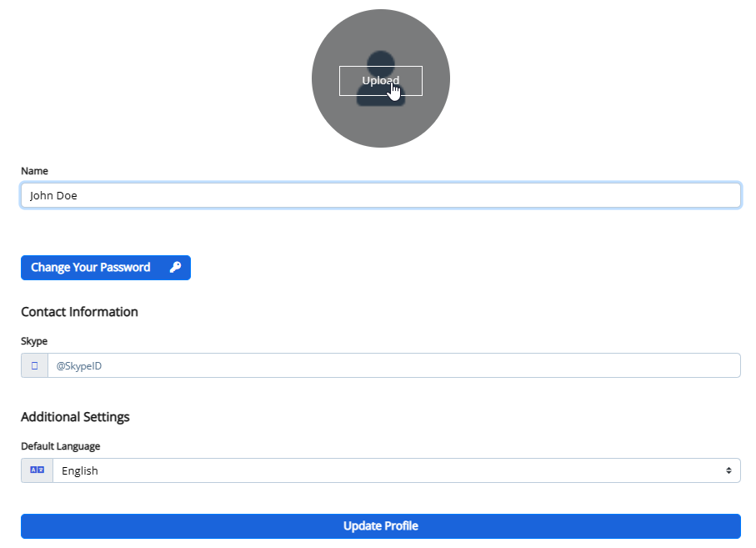Click the Default Language label
The width and height of the screenshot is (756, 548).
click(60, 446)
